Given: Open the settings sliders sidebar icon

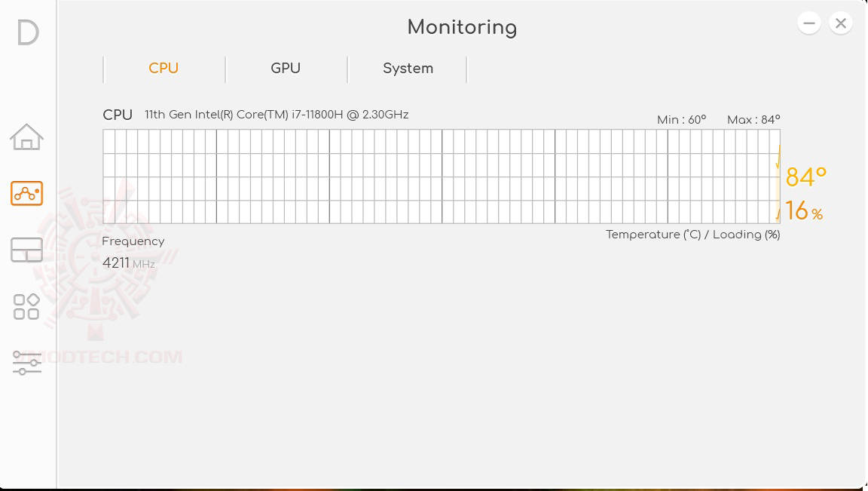Looking at the screenshot, I should click(26, 363).
